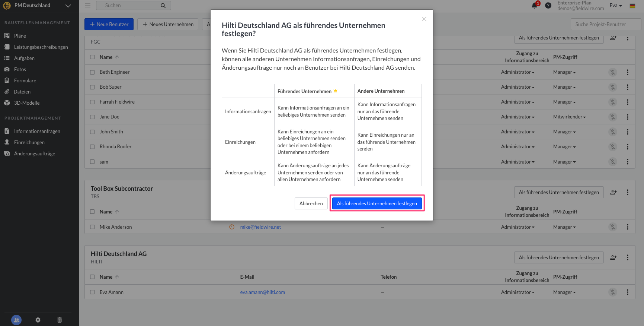Open the hamburger menu icon

(87, 6)
